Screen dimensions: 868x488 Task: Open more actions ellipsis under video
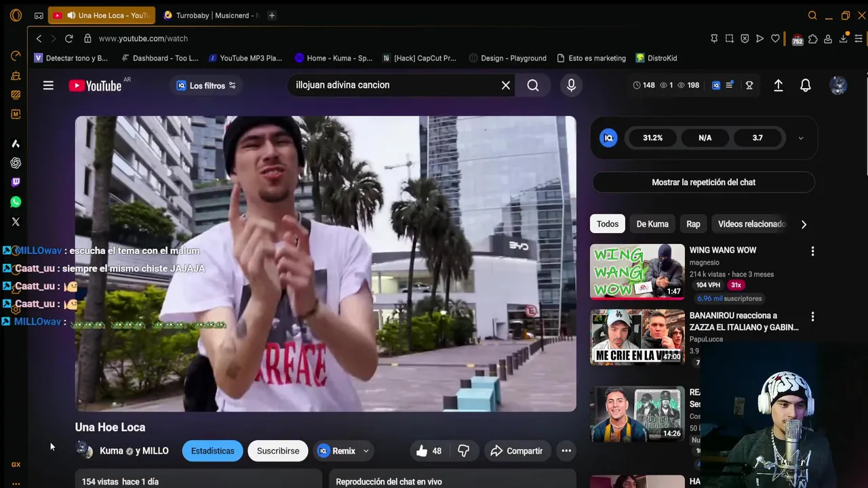(566, 451)
